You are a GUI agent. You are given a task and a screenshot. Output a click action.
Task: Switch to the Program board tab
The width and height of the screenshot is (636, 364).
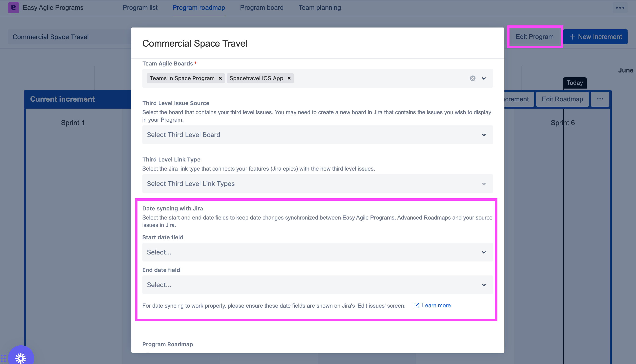pyautogui.click(x=262, y=8)
